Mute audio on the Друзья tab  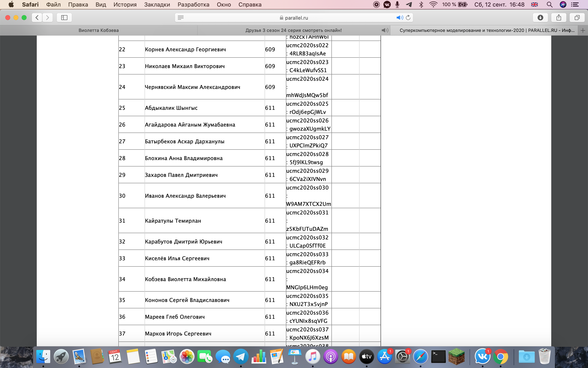[385, 30]
